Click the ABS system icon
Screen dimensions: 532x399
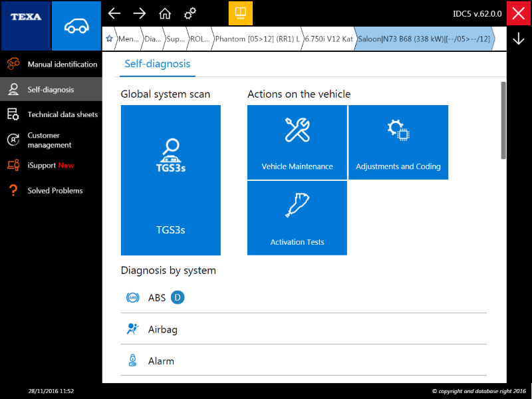click(132, 297)
